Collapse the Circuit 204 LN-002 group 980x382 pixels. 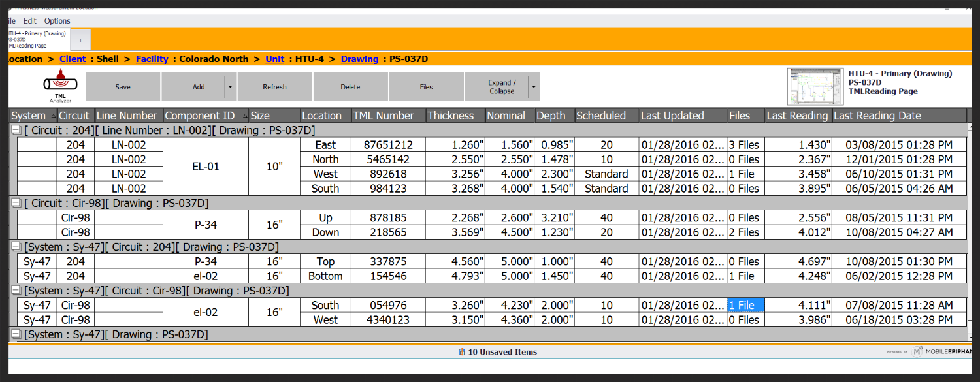pyautogui.click(x=16, y=131)
